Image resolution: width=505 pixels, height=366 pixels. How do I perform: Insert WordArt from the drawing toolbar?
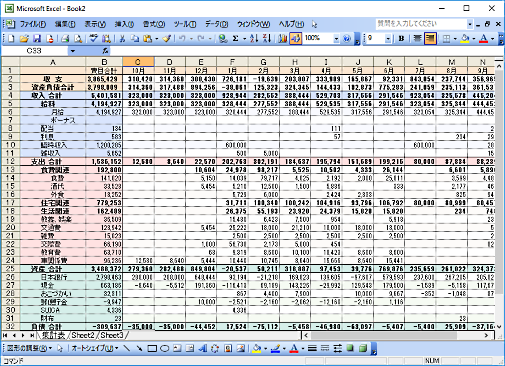coord(202,349)
